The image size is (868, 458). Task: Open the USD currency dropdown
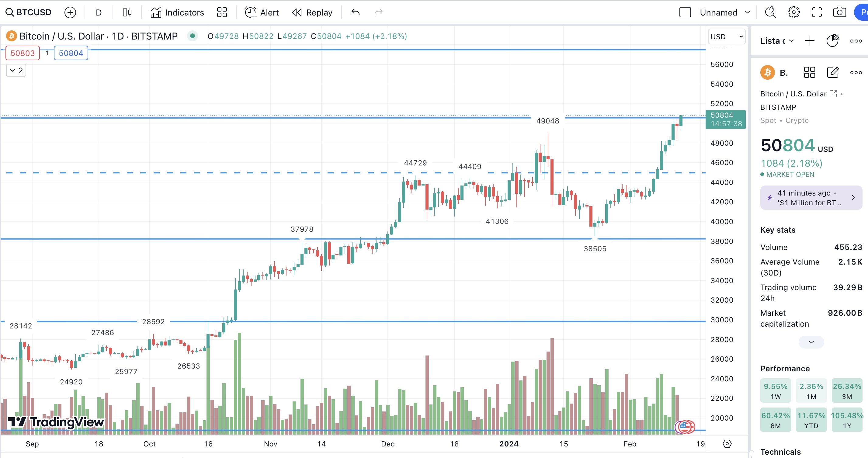point(727,36)
